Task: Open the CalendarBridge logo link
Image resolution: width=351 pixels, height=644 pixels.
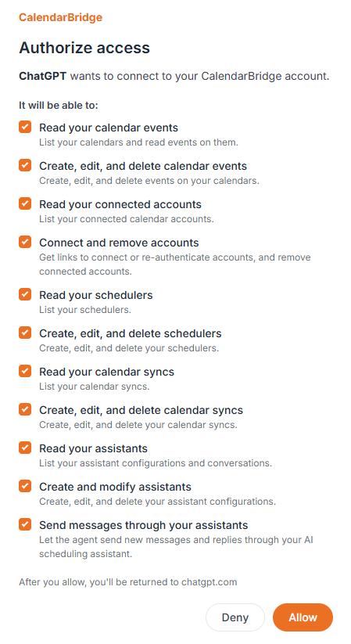Action: [60, 17]
